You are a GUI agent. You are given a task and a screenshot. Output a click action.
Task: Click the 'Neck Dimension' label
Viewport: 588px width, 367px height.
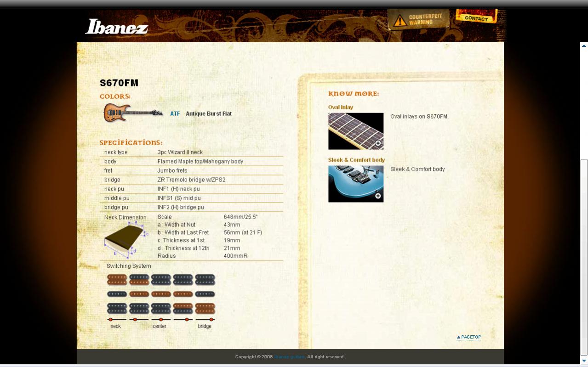[126, 218]
